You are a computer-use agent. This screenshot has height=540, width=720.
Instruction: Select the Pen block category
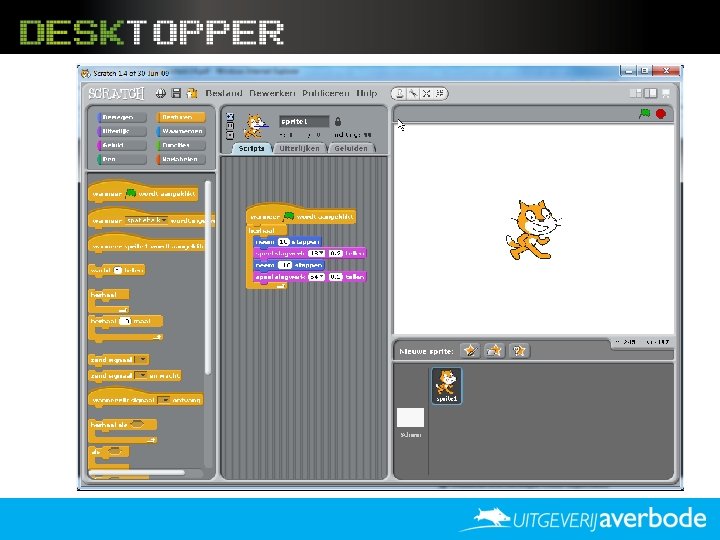pyautogui.click(x=122, y=159)
